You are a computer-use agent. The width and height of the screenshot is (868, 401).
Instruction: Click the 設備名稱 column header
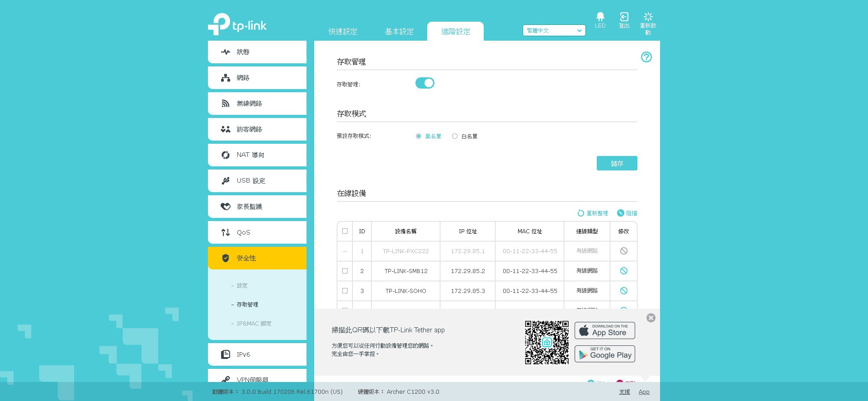[x=406, y=231]
